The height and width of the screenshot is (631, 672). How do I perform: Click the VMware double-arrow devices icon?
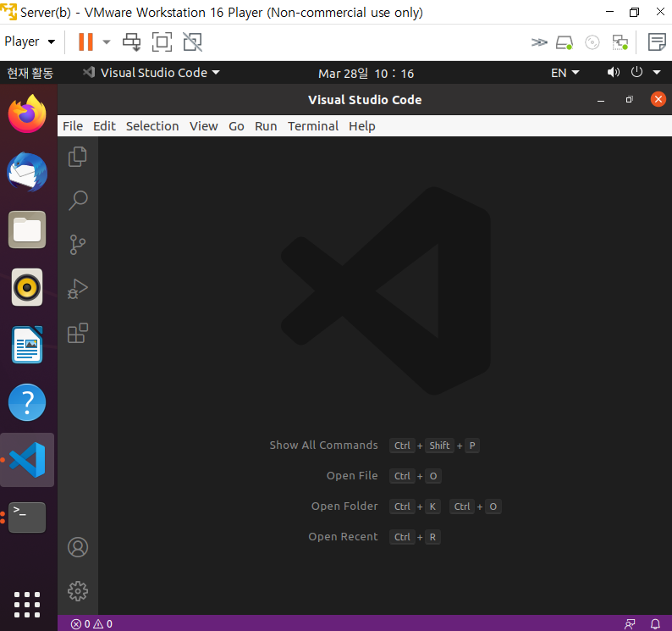(539, 42)
